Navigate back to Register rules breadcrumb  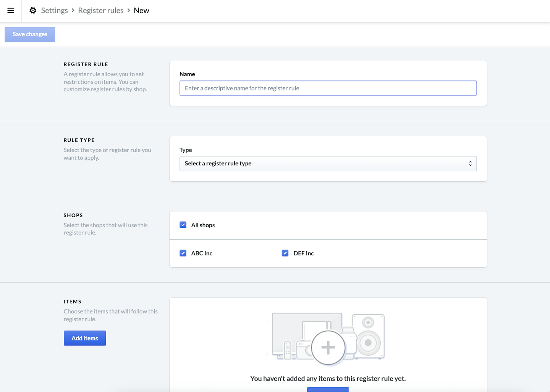(101, 11)
